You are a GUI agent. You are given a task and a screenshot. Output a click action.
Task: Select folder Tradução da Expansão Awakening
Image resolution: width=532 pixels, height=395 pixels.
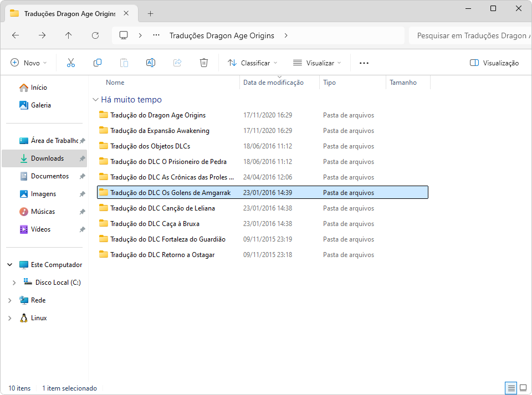pos(263,131)
